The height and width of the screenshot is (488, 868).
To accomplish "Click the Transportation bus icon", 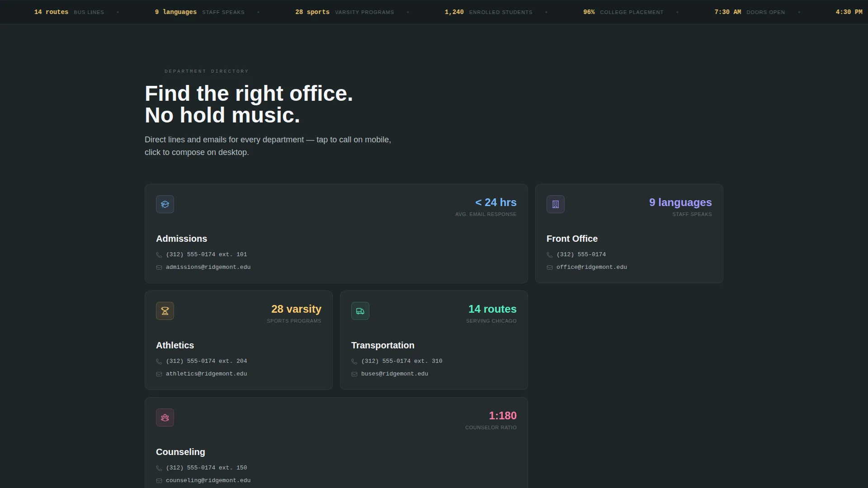I will pos(360,311).
